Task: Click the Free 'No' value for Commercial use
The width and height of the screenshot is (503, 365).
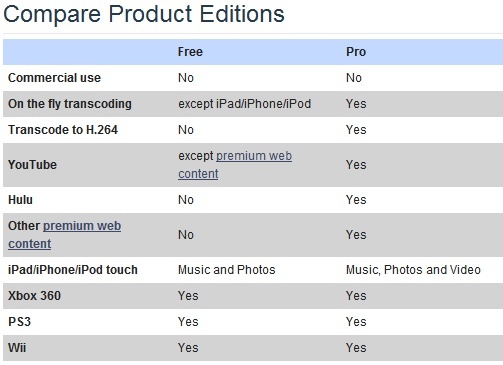Action: [186, 78]
